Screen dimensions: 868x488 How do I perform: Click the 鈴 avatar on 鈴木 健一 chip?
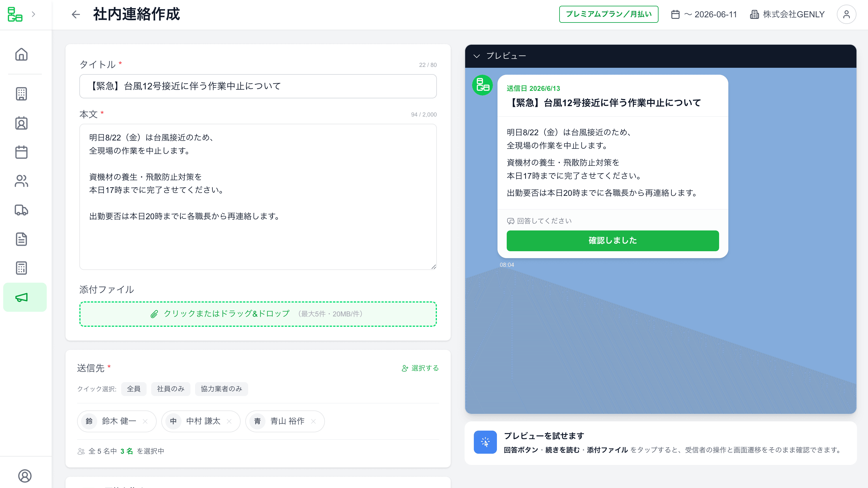[x=89, y=421]
